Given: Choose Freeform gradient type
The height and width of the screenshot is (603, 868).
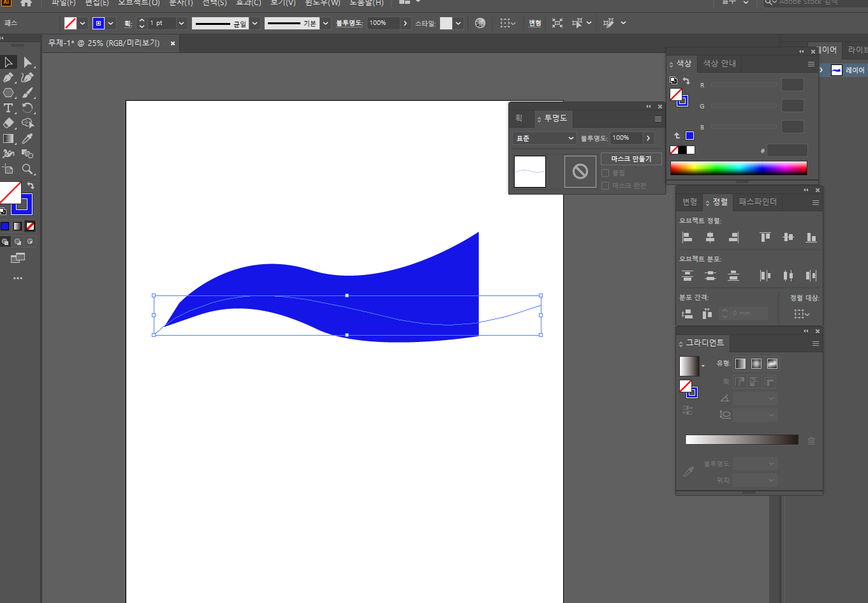Looking at the screenshot, I should 772,364.
